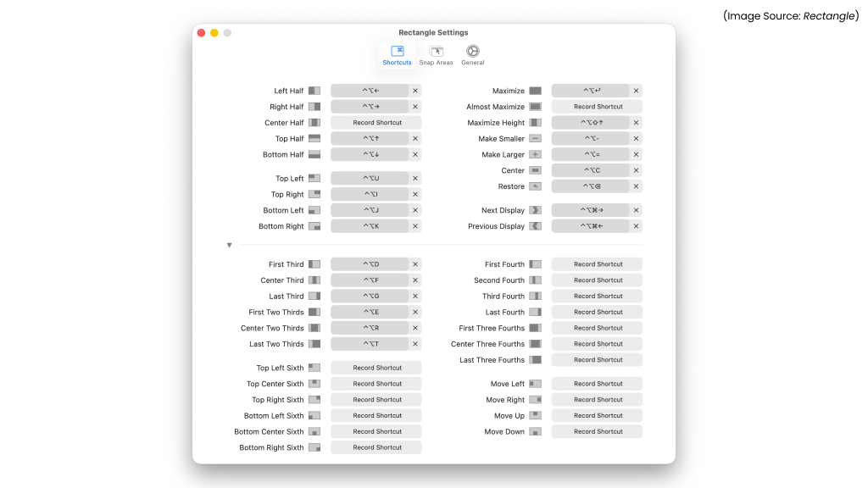Select the Shortcuts tab
The height and width of the screenshot is (488, 868).
point(397,56)
